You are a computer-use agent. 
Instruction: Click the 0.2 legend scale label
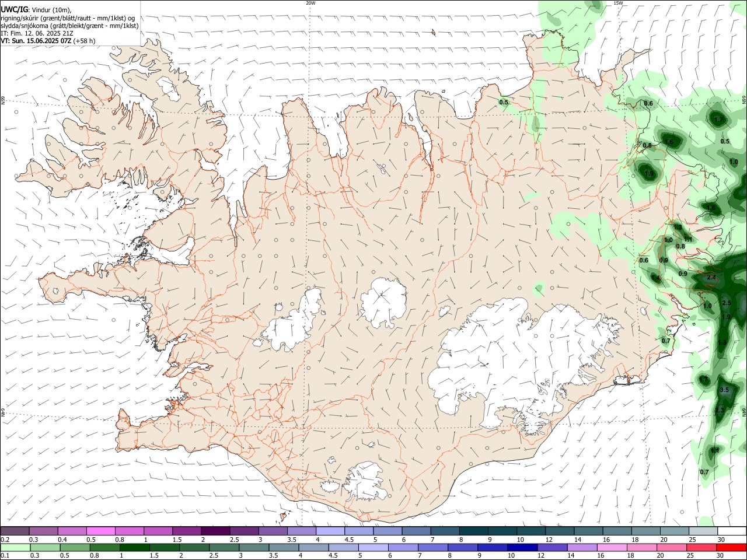(x=5, y=540)
